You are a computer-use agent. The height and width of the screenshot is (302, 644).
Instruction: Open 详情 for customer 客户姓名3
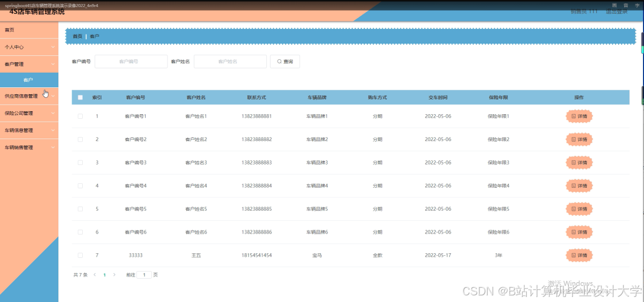coord(579,162)
